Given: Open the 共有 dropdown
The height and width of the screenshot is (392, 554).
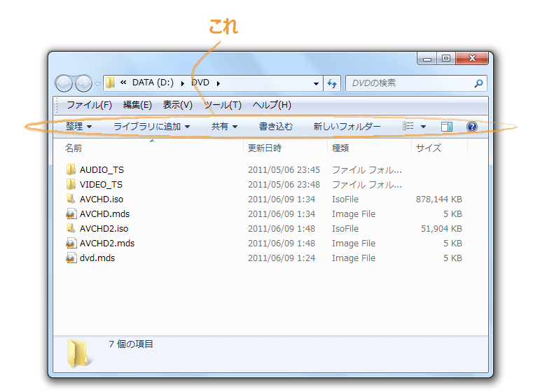Looking at the screenshot, I should coord(224,127).
